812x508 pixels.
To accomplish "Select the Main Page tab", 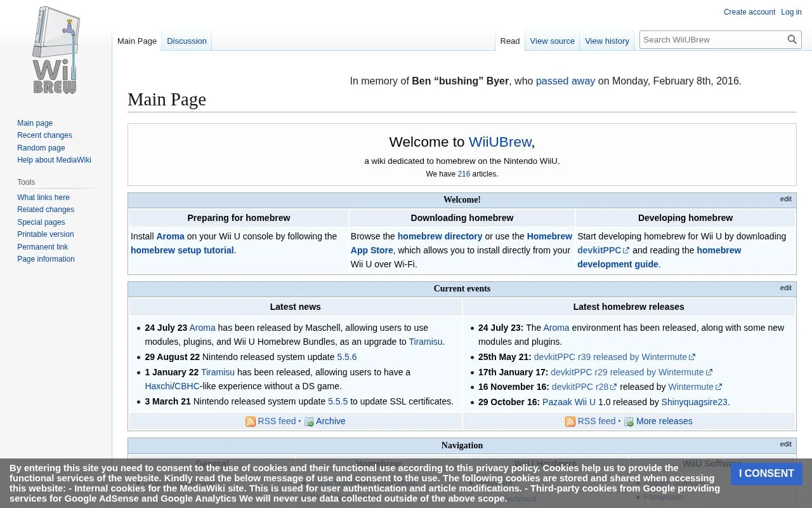I will (137, 41).
